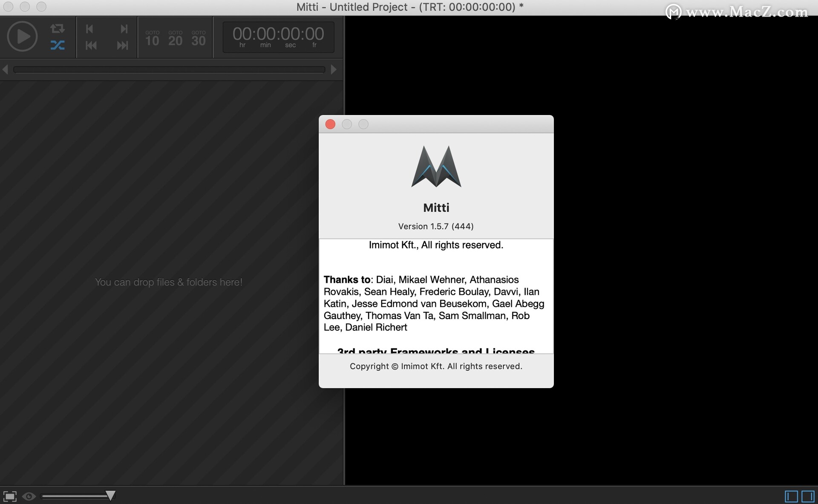Activate the GOTO 20 button
This screenshot has height=504, width=818.
[175, 38]
